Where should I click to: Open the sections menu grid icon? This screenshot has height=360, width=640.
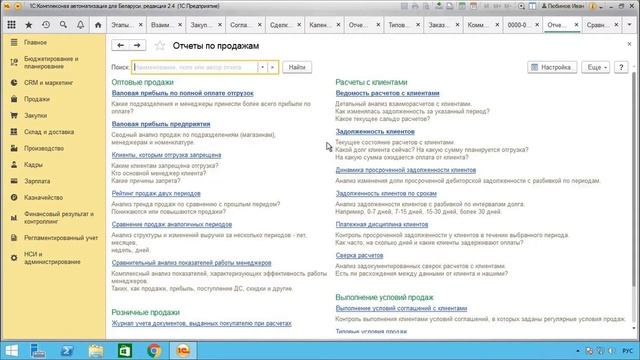click(11, 25)
